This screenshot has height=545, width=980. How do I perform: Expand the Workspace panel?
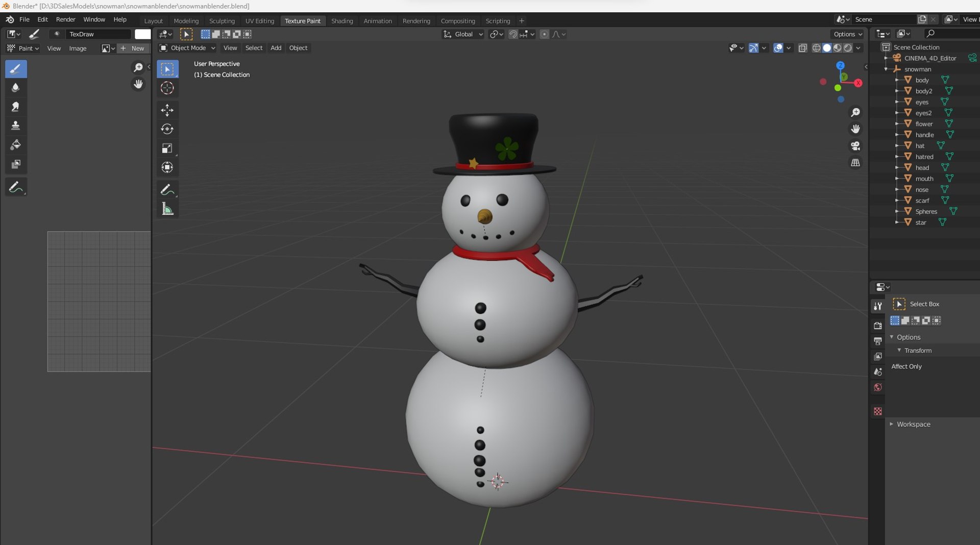[x=913, y=424]
